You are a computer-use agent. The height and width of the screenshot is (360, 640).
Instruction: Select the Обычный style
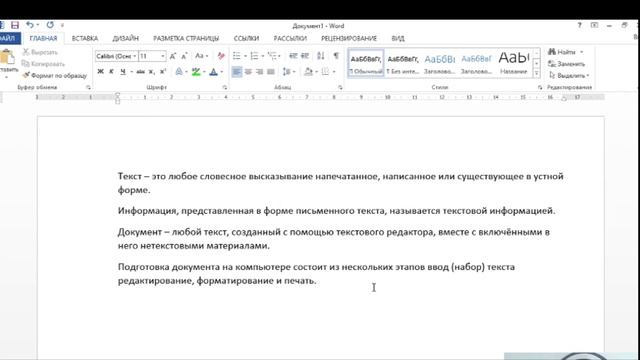point(366,63)
